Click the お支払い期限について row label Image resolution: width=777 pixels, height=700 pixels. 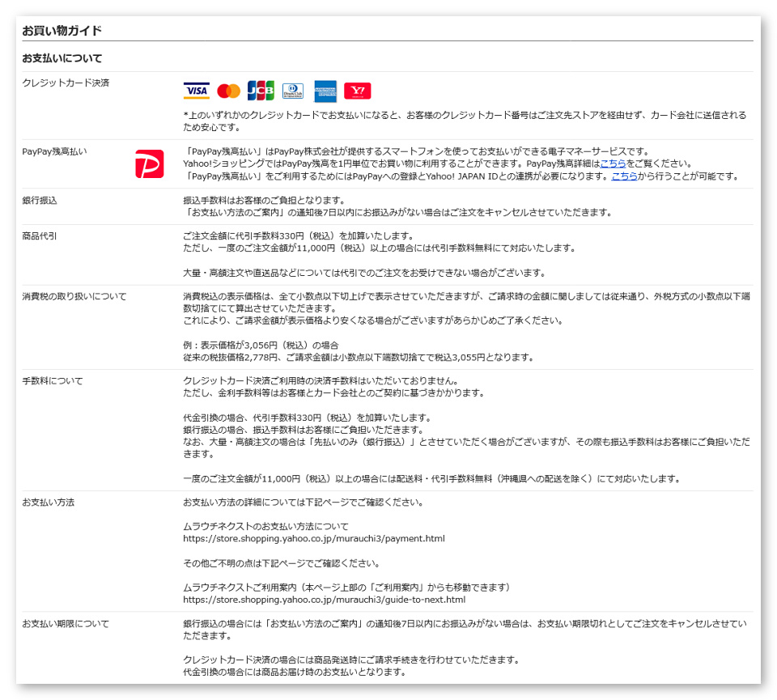point(66,624)
